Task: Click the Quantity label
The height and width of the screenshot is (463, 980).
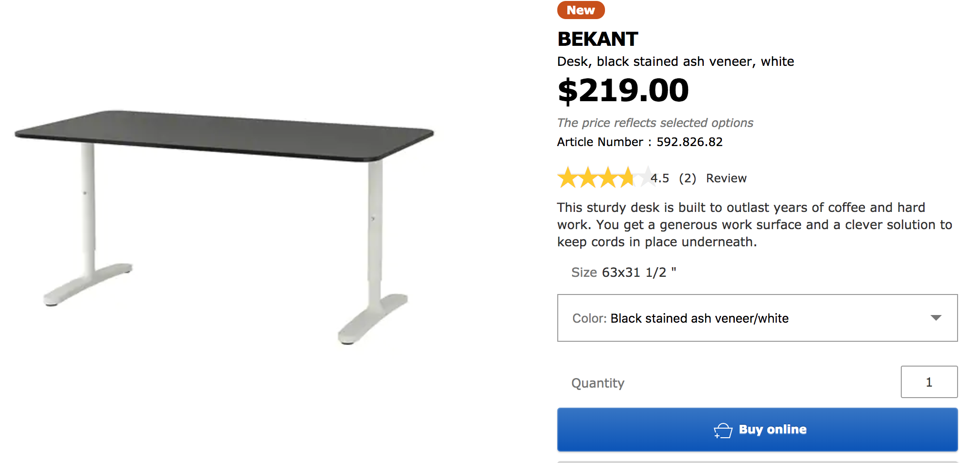Action: (x=597, y=383)
